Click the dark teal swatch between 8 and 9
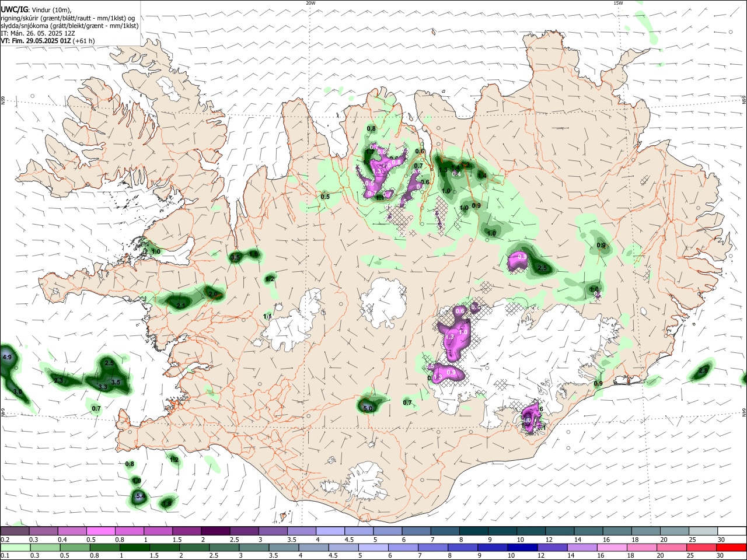The height and width of the screenshot is (560, 747). (473, 531)
